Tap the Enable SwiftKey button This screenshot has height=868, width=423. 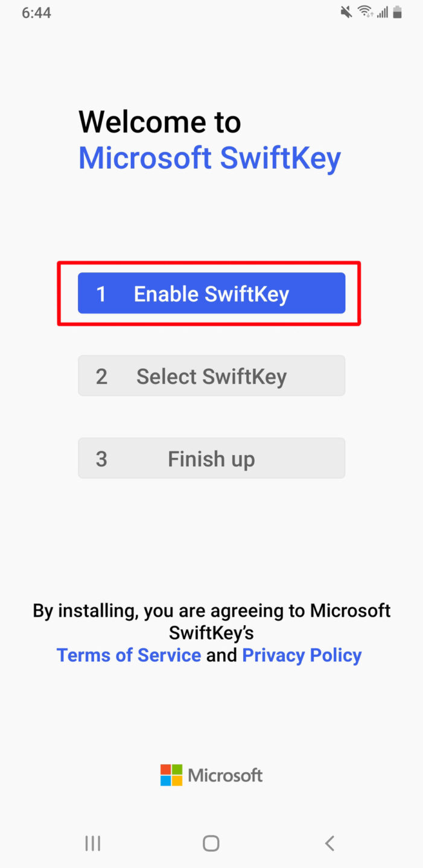point(211,294)
